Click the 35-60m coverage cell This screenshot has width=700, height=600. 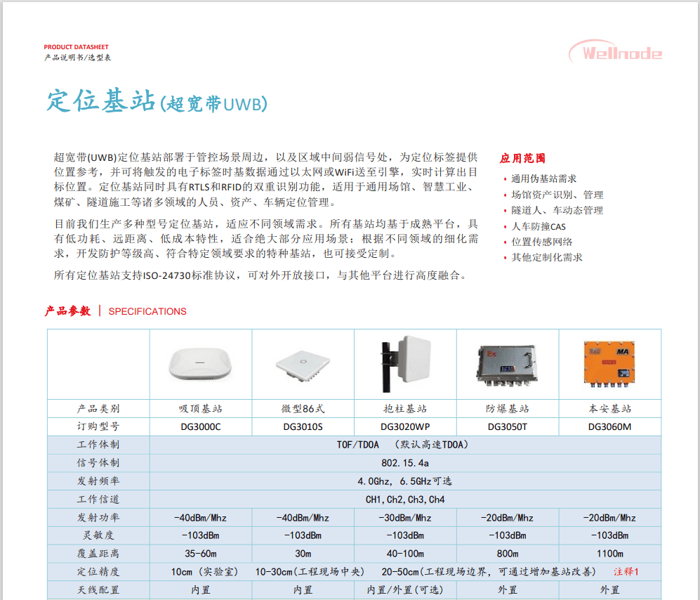click(x=200, y=554)
